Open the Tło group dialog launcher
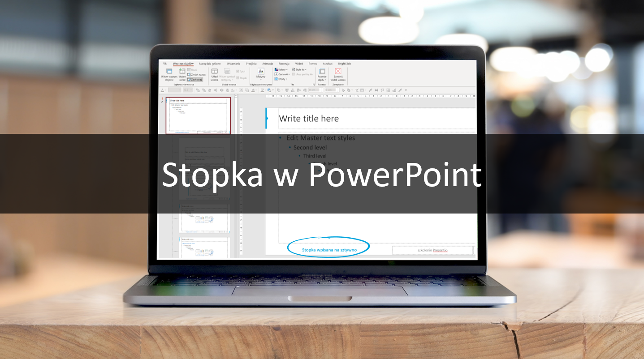Screen dimensions: 644x359 click(314, 84)
